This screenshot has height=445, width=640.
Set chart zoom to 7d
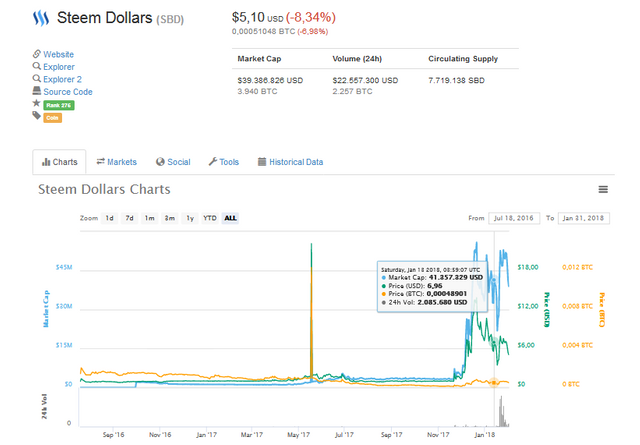[129, 218]
